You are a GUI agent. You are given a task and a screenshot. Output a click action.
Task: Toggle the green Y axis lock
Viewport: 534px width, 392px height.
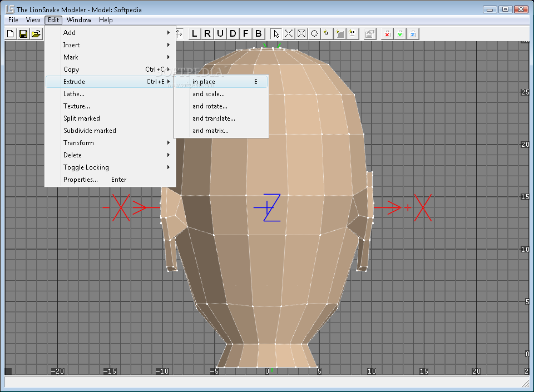click(400, 34)
